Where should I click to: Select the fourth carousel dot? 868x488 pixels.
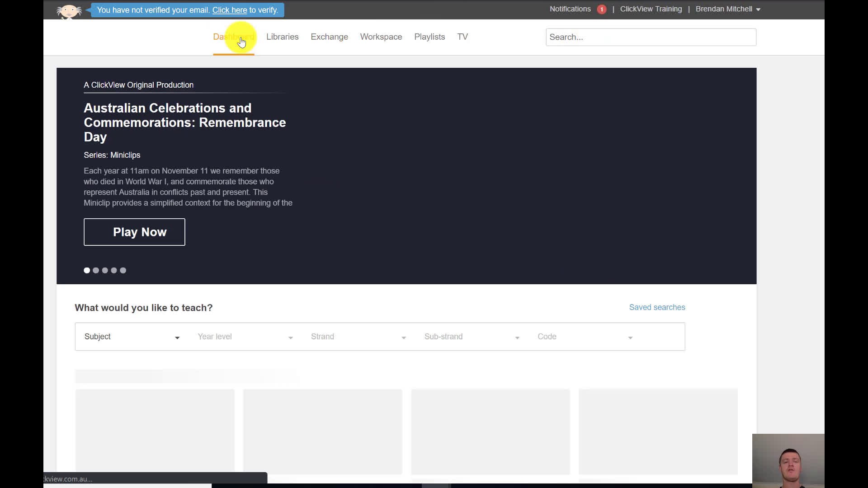point(114,270)
